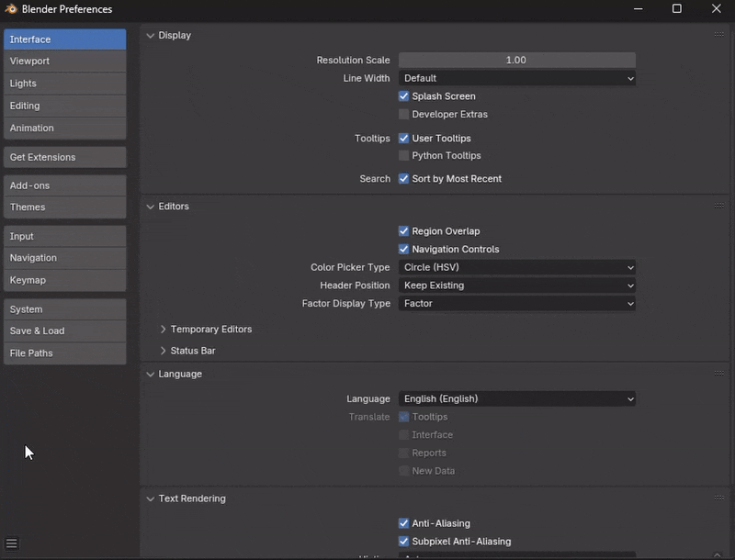Grab the Text Rendering panel drag handle

tap(718, 498)
